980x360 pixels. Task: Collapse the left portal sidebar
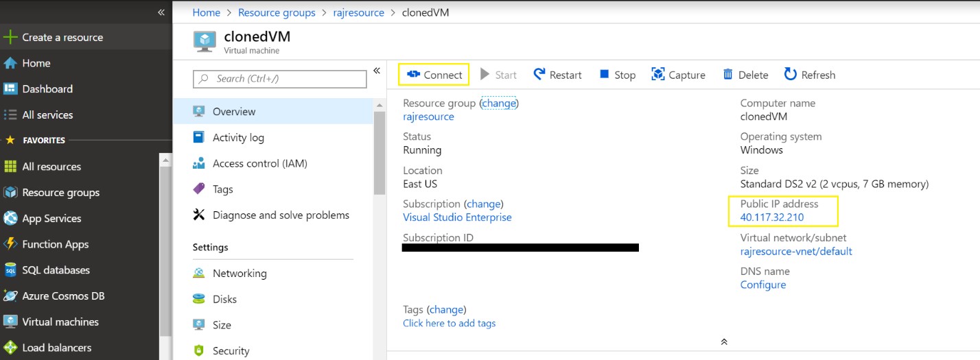click(161, 12)
